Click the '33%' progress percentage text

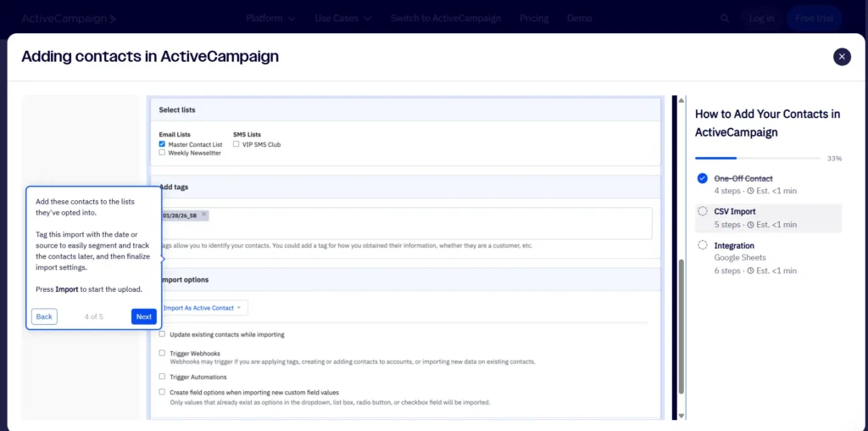(834, 159)
